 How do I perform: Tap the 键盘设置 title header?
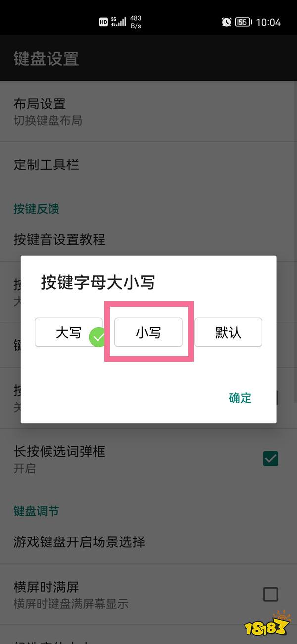[x=46, y=59]
